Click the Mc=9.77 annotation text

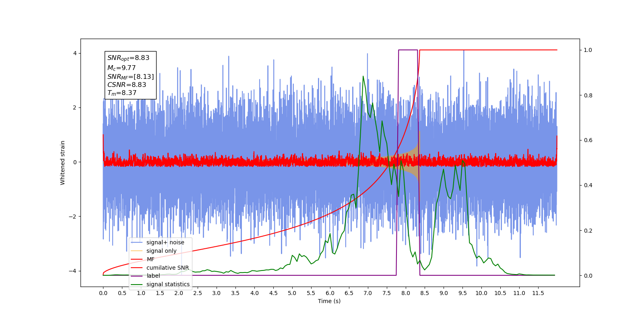tap(122, 68)
